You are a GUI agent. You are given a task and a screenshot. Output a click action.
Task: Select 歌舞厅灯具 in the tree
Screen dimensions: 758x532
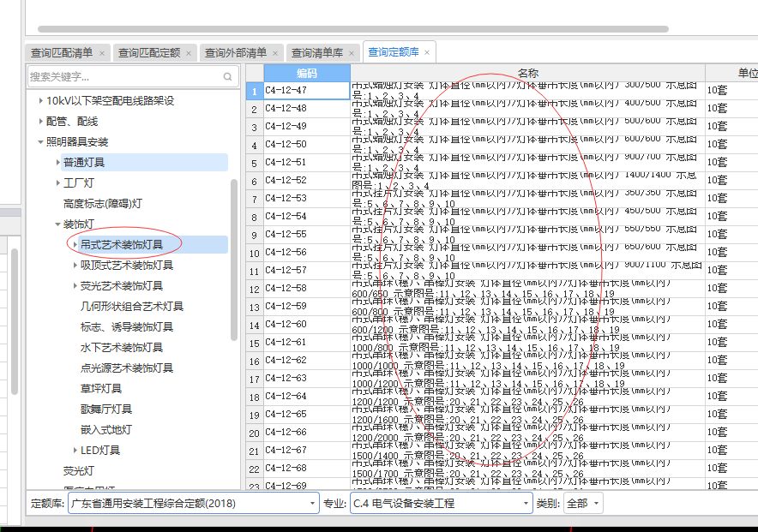pyautogui.click(x=105, y=409)
